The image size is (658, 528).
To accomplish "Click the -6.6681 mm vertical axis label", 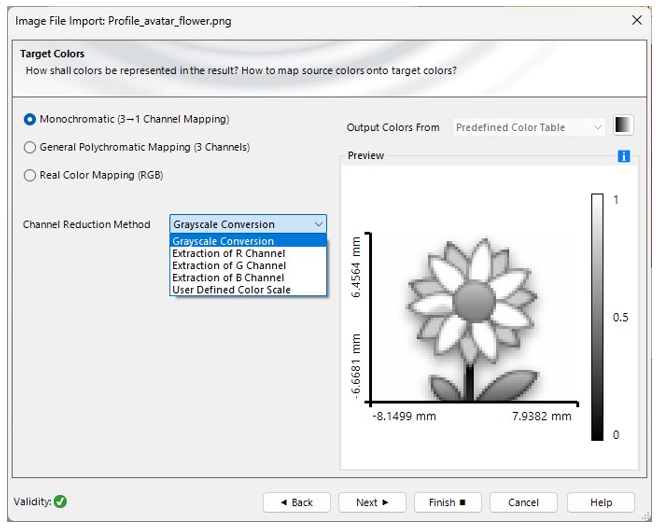I will (x=355, y=366).
